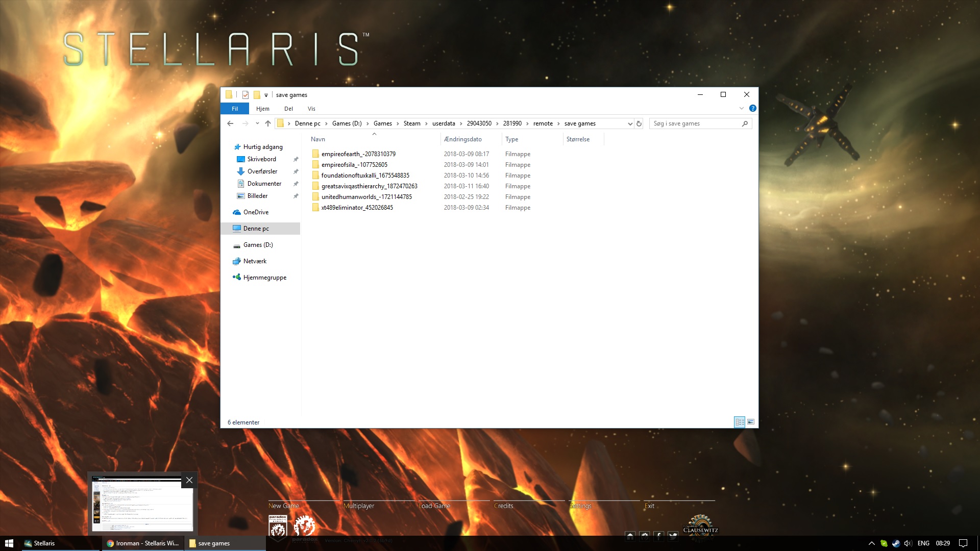
Task: Expand address bar history dropdown
Action: [630, 123]
